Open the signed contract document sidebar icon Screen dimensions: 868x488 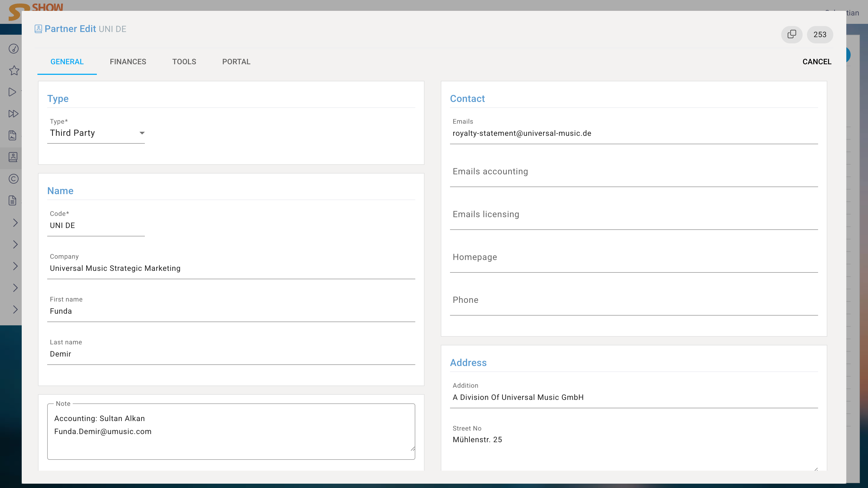point(12,135)
